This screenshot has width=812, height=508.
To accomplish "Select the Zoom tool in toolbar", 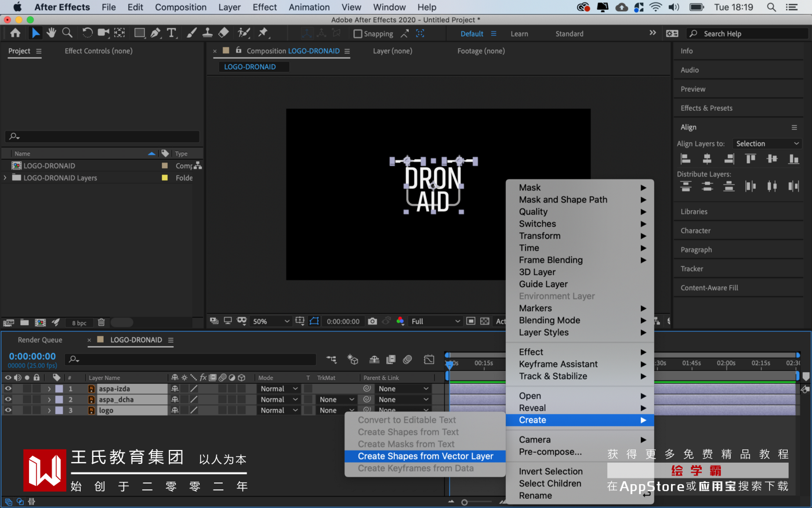I will [67, 33].
